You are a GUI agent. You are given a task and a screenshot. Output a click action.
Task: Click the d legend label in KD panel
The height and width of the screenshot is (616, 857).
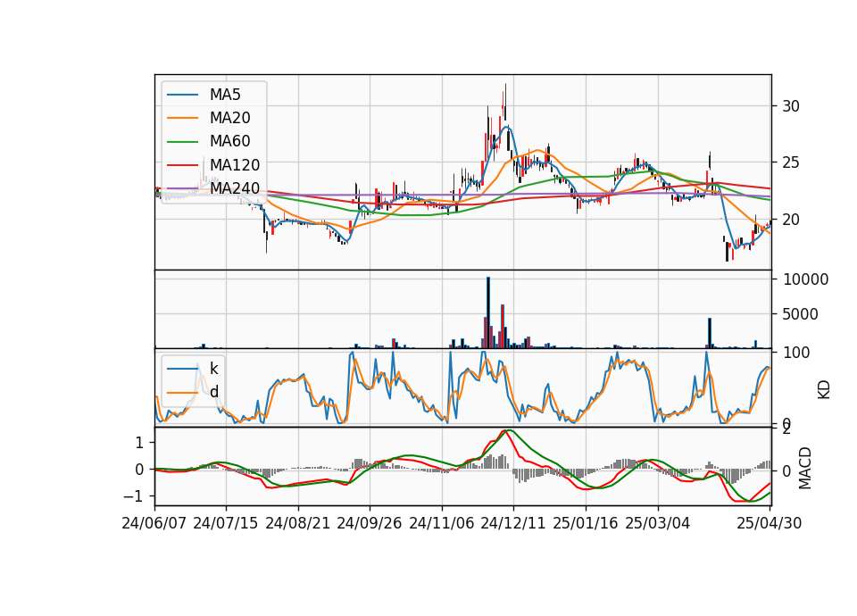point(213,392)
